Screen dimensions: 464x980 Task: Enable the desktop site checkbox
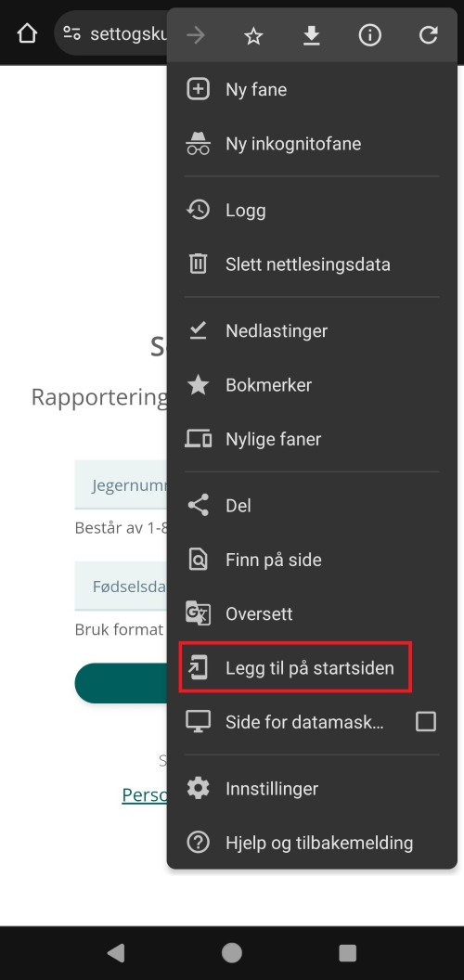[x=426, y=722]
